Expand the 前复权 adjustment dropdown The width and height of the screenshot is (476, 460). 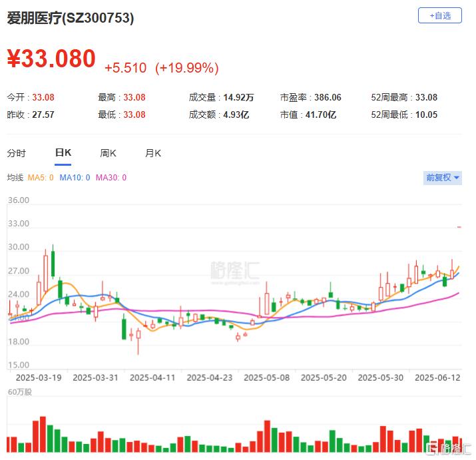click(x=442, y=178)
